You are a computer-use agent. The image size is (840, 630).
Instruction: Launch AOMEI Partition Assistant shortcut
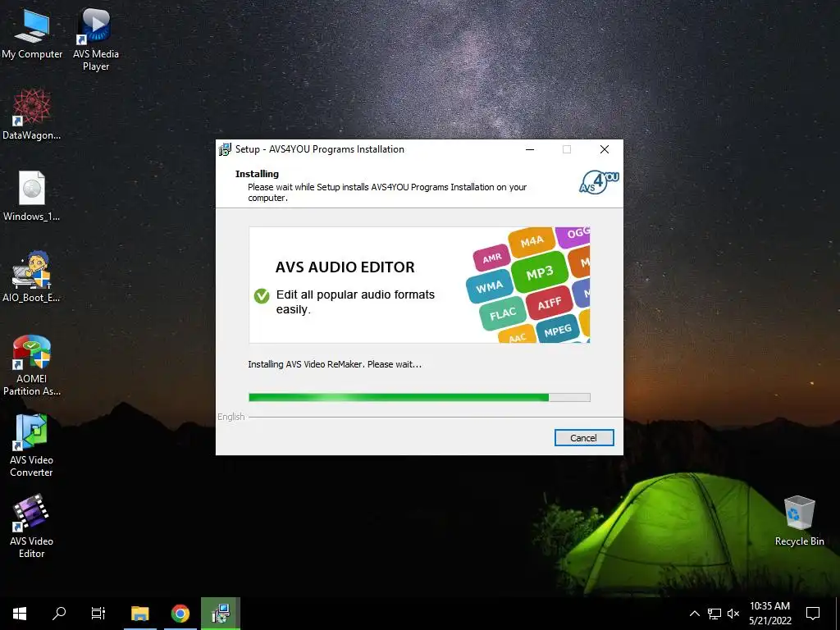tap(32, 365)
